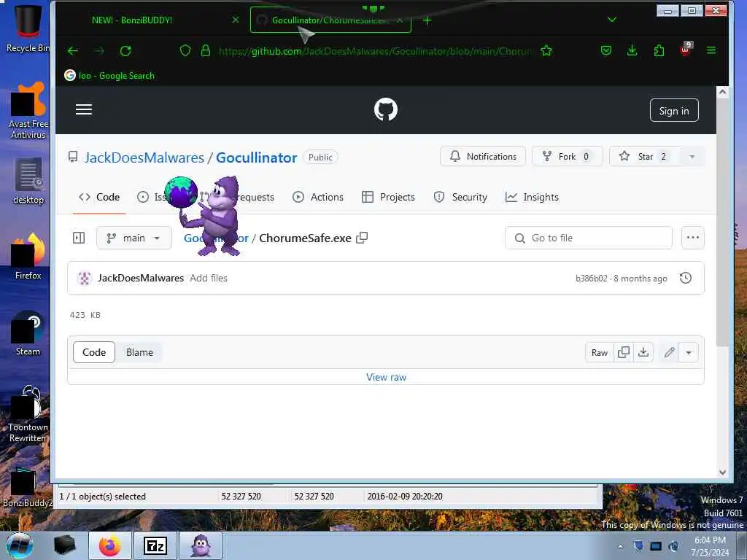Open the JackDoesMalwares commit author link
This screenshot has height=560, width=747.
pos(141,278)
